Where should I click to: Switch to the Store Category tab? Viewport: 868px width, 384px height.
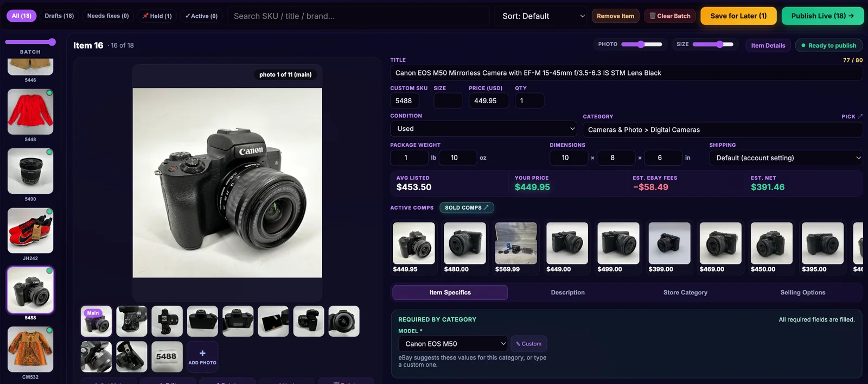point(685,292)
